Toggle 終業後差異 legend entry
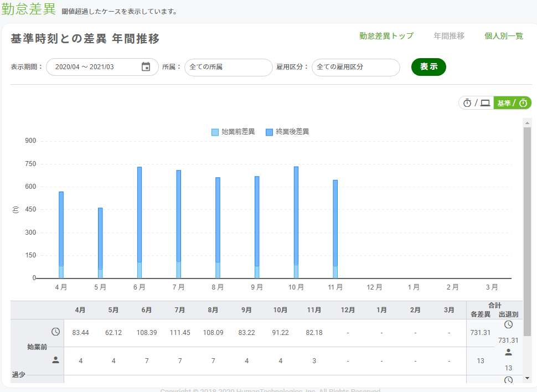Screen dimensions: 537x392 point(288,132)
